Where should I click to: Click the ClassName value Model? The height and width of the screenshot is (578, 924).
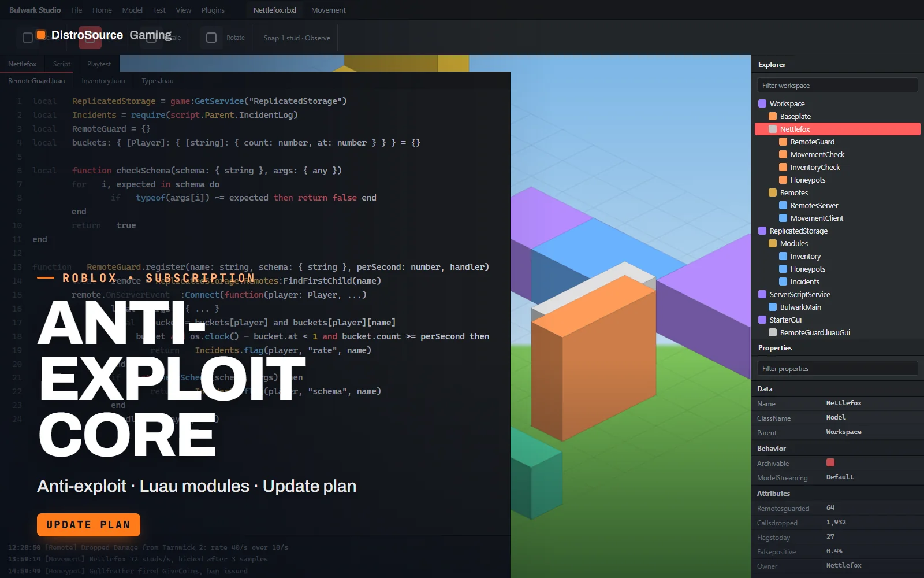click(x=836, y=417)
